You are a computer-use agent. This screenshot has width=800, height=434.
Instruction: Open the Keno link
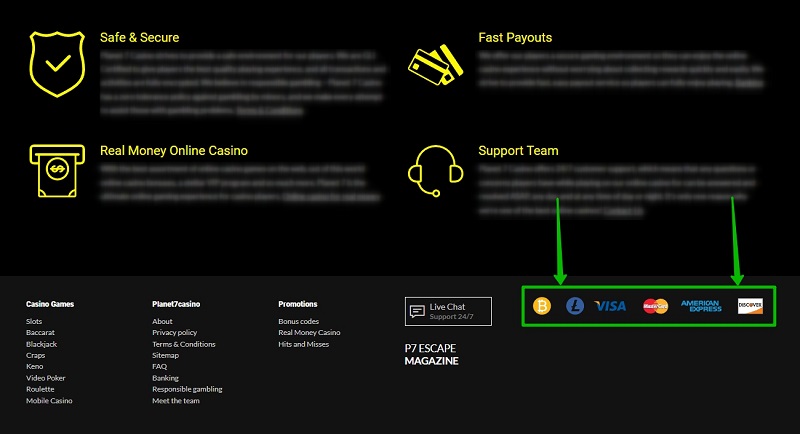pos(35,367)
